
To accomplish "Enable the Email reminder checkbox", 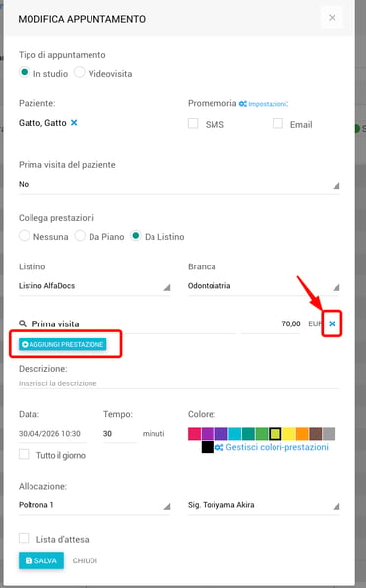I will tap(277, 123).
